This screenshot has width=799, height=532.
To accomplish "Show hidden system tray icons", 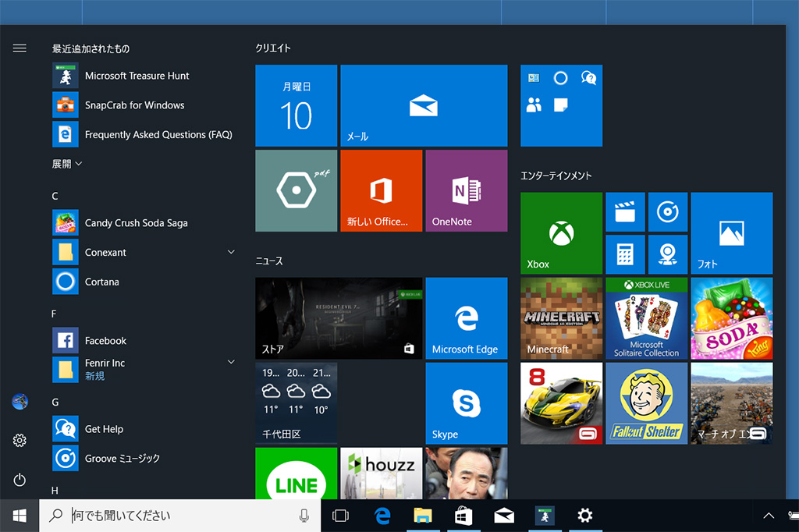I will tap(769, 516).
